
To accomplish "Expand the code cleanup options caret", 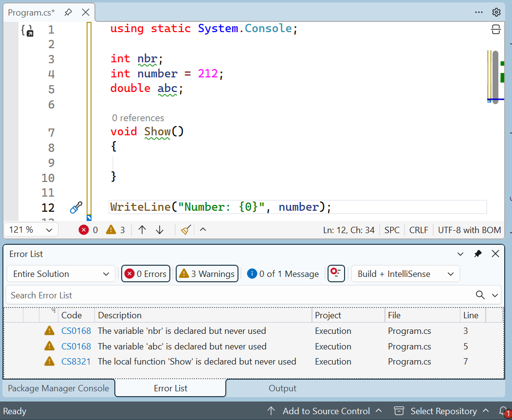I will coord(203,230).
